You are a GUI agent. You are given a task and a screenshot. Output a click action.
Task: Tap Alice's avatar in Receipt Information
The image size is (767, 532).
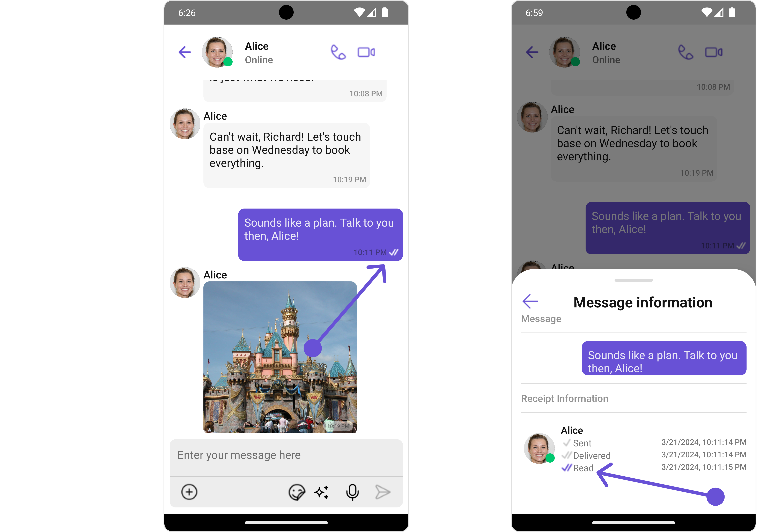point(539,448)
